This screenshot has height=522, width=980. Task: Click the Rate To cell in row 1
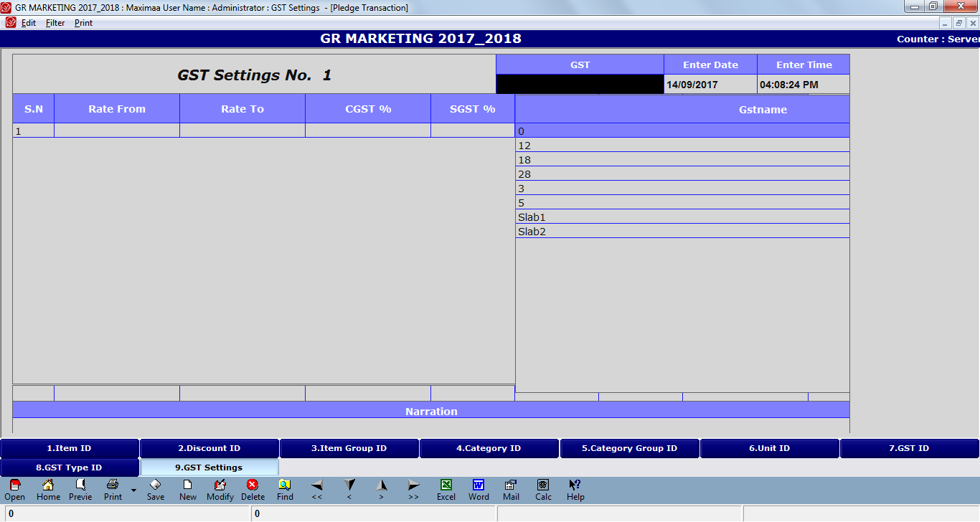[x=242, y=130]
